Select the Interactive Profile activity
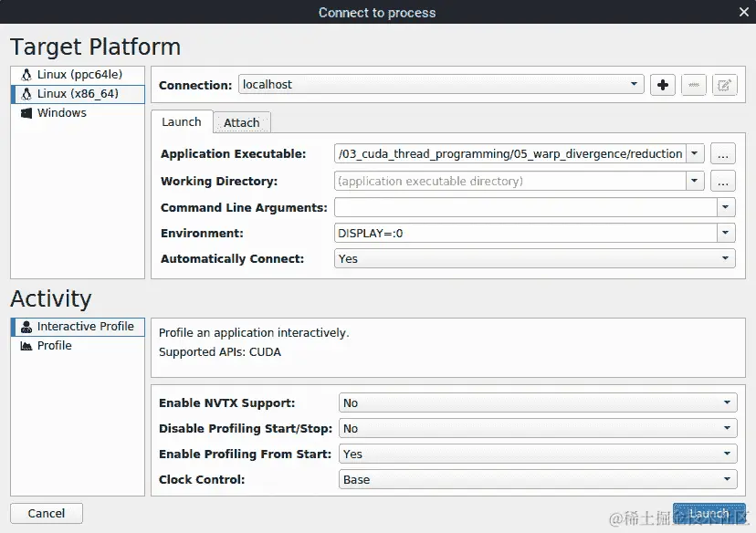Viewport: 756px width, 533px height. 85,326
